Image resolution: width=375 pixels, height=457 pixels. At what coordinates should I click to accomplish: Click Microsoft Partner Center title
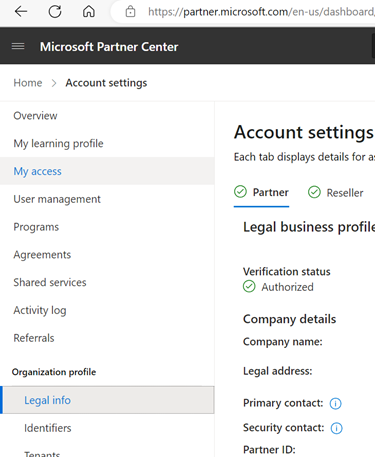point(109,47)
